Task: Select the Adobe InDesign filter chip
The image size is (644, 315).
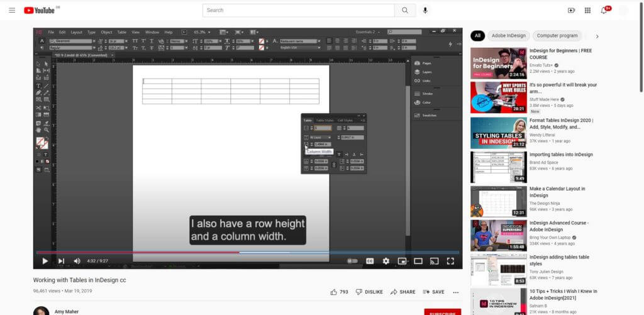Action: click(508, 36)
